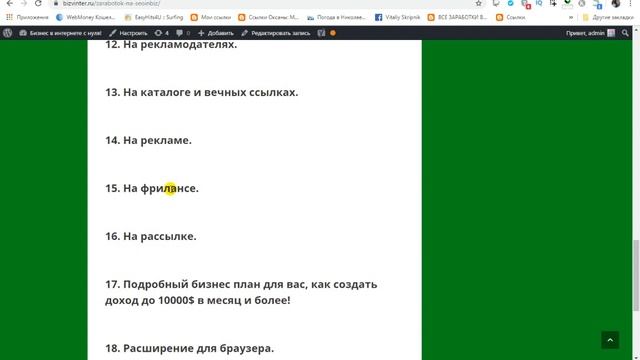Click Добавить in admin bar
Viewport: 640px width, 360px height.
pos(216,33)
